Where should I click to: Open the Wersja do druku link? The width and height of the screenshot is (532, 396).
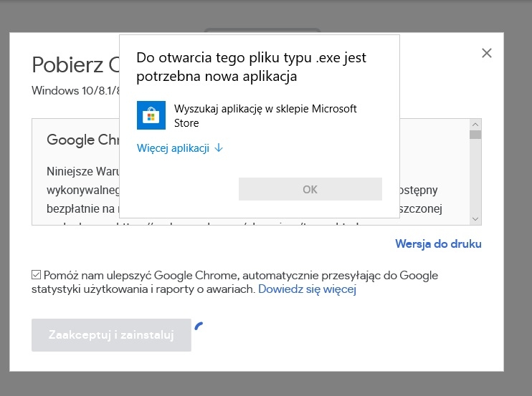[x=438, y=244]
